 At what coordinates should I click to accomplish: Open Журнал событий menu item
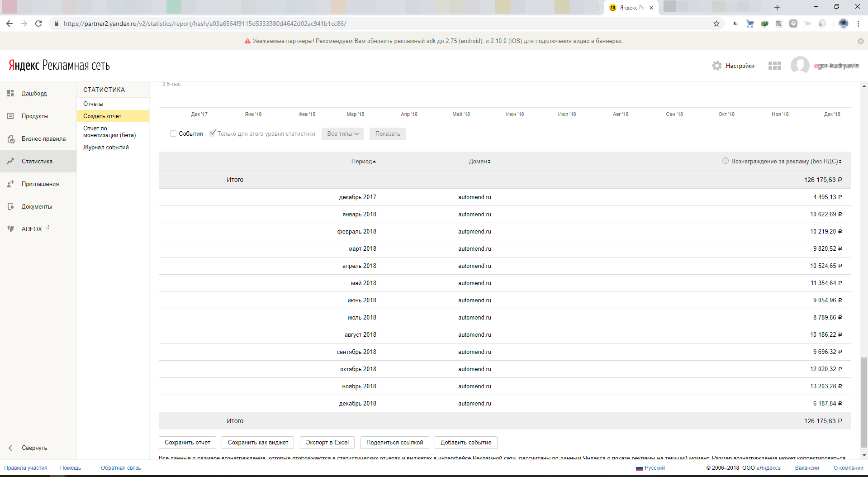point(106,148)
